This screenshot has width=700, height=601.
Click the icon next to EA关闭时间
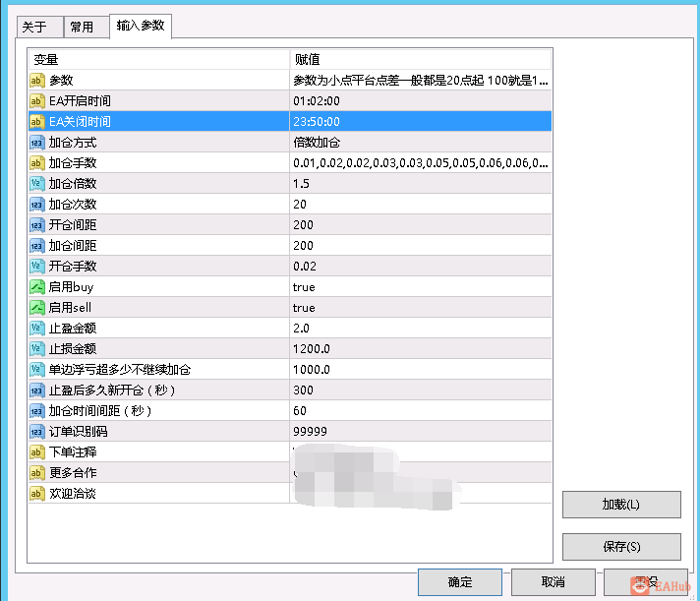37,121
